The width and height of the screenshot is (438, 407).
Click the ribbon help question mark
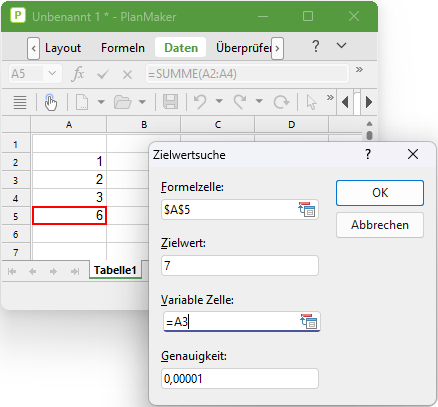coord(316,46)
